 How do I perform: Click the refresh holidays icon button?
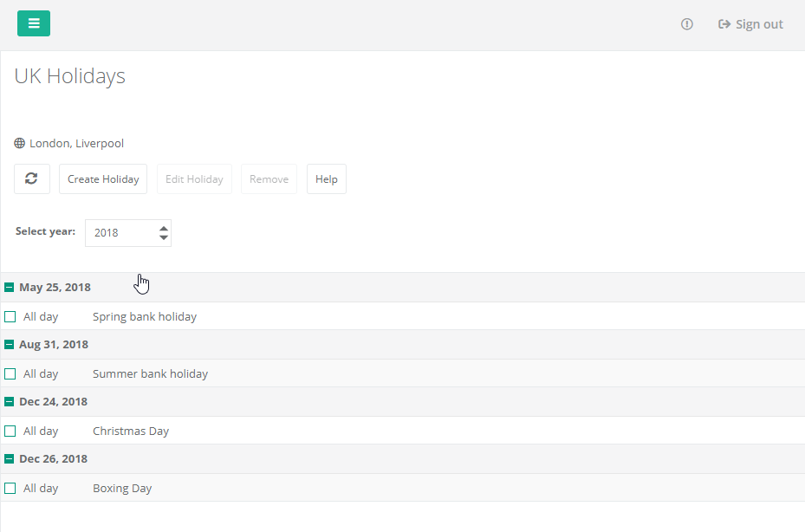tap(32, 178)
